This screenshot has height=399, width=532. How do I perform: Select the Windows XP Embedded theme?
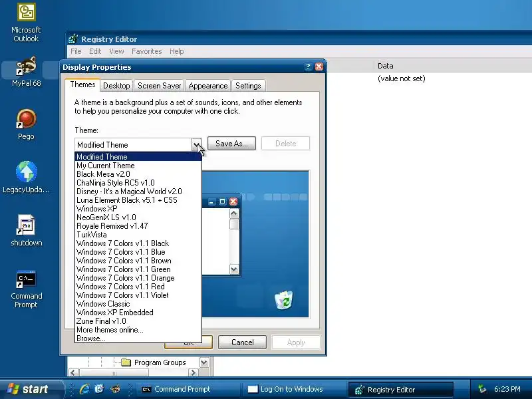(138, 313)
